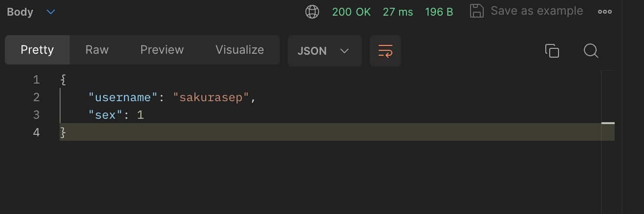Image resolution: width=644 pixels, height=214 pixels.
Task: Click line number 4 in gutter
Action: [36, 132]
